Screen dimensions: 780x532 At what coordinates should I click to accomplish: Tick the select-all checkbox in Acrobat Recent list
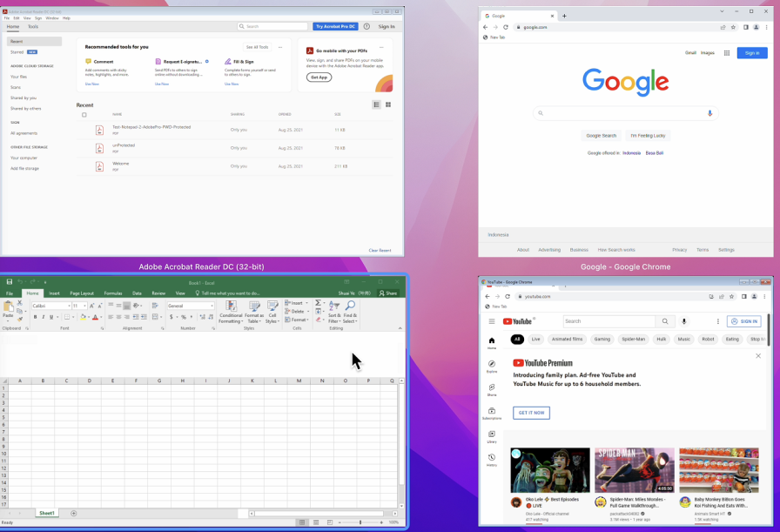[84, 115]
